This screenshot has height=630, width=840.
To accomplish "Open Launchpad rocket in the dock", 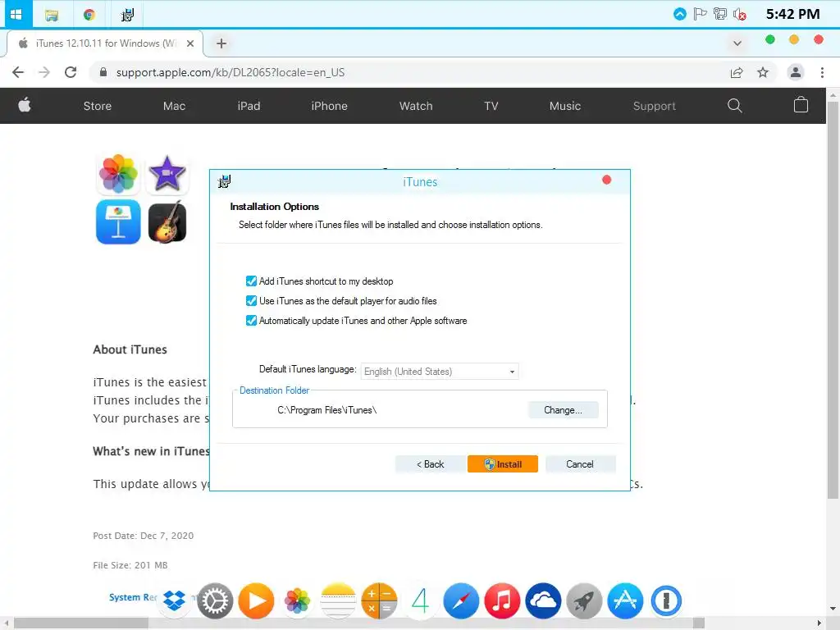I will [584, 600].
